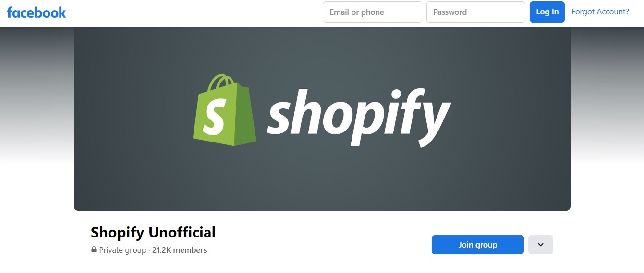This screenshot has height=273, width=644.
Task: Click the word Shopify in group title
Action: (117, 233)
